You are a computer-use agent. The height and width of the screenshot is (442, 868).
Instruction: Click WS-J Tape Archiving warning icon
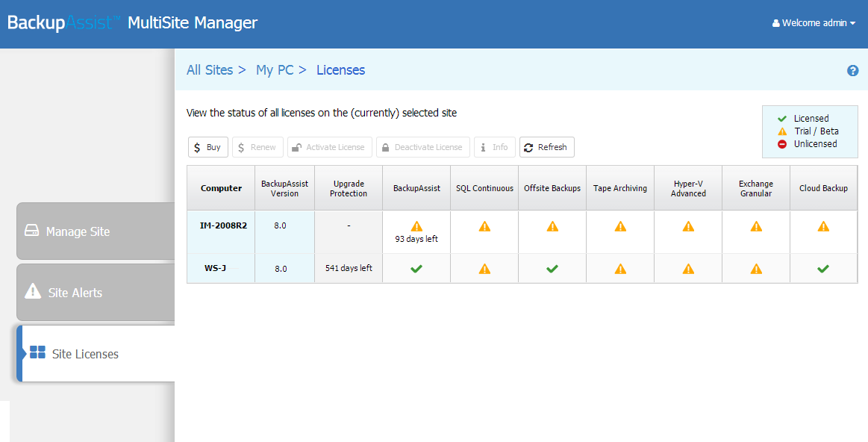[x=620, y=269]
